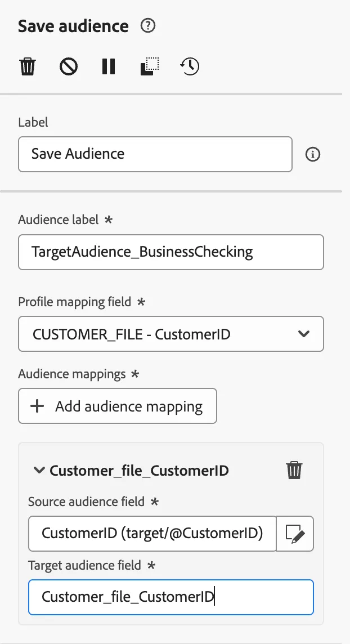Disable the activity with the circle-slash icon
The image size is (350, 644).
(x=69, y=66)
